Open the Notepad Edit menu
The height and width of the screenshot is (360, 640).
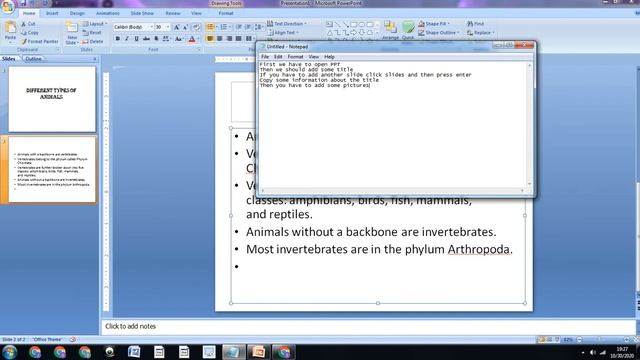click(278, 57)
